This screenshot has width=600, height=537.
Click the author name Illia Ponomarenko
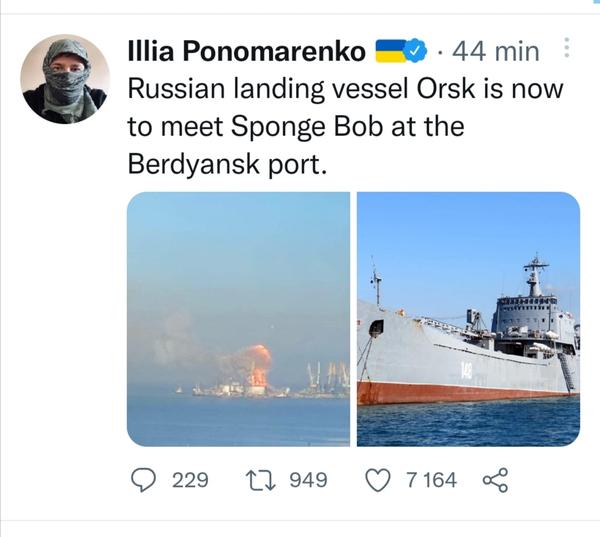pyautogui.click(x=247, y=50)
